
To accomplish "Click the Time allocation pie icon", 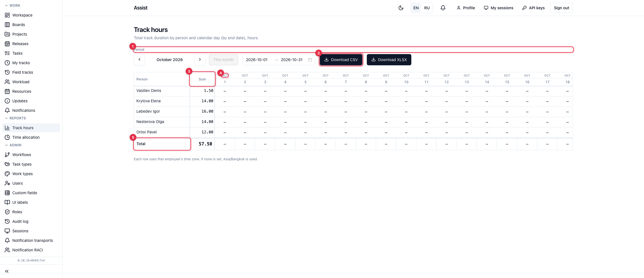I will tap(7, 137).
